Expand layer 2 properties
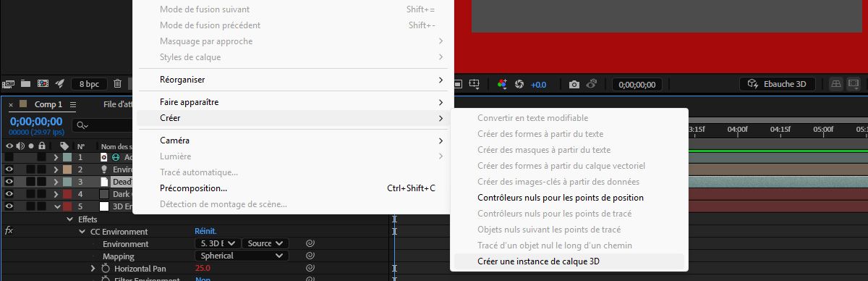This screenshot has width=868, height=281. (56, 169)
